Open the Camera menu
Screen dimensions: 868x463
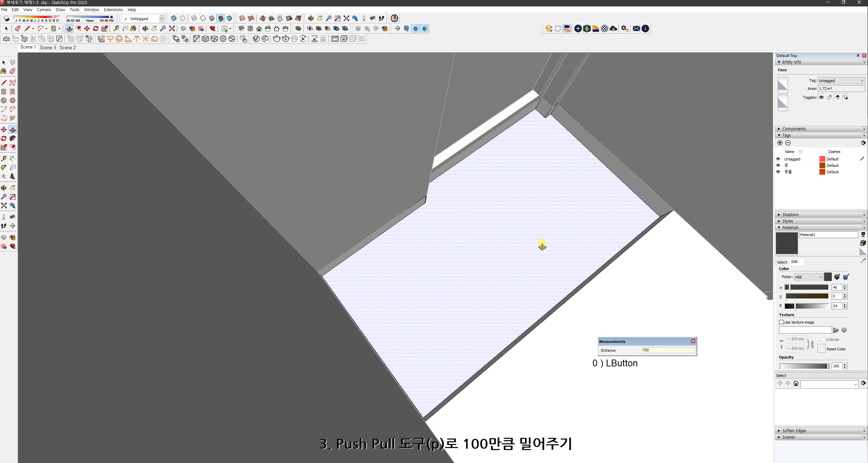tap(44, 9)
